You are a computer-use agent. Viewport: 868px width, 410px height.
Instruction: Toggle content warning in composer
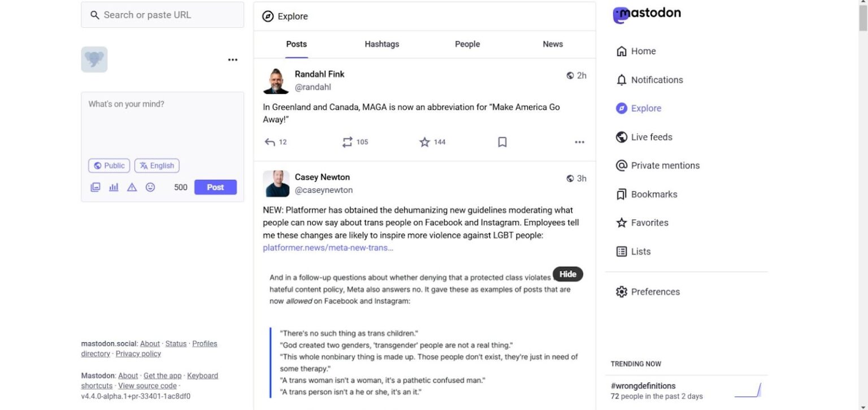(x=132, y=187)
